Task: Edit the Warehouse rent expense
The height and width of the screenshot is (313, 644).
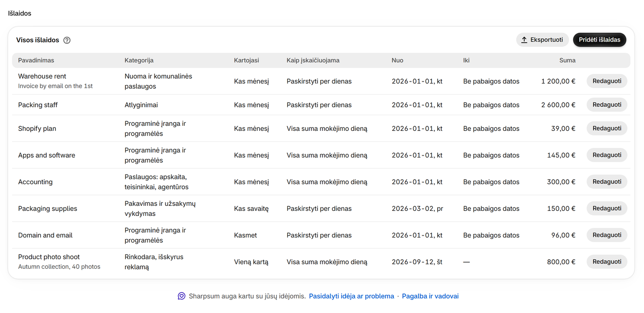Action: coord(607,81)
